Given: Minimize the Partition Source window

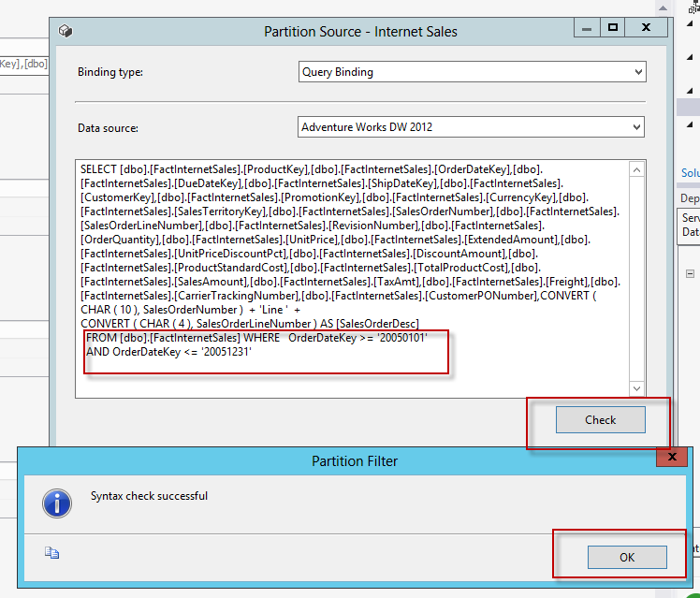Looking at the screenshot, I should (587, 27).
